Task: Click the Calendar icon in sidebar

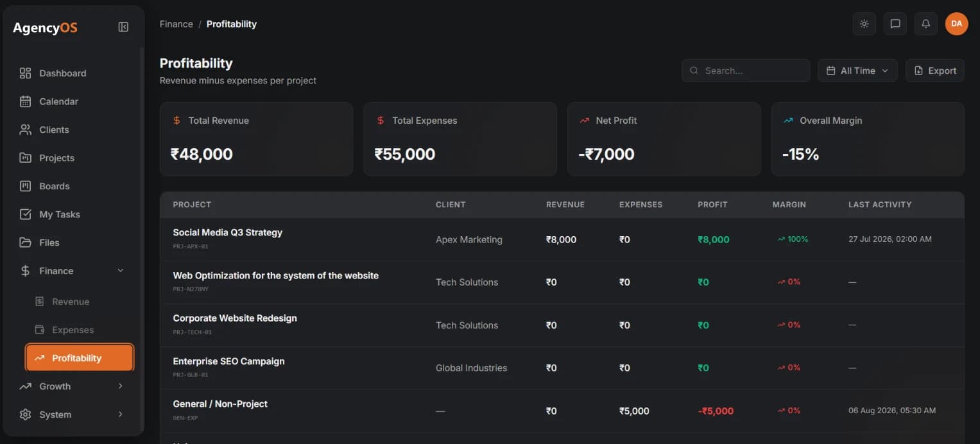Action: pyautogui.click(x=25, y=101)
